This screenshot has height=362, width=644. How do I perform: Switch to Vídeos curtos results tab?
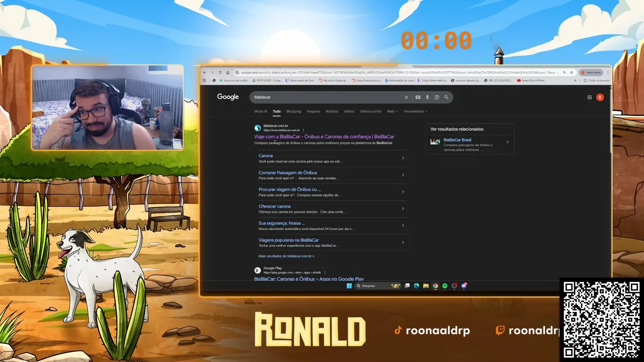coord(370,111)
